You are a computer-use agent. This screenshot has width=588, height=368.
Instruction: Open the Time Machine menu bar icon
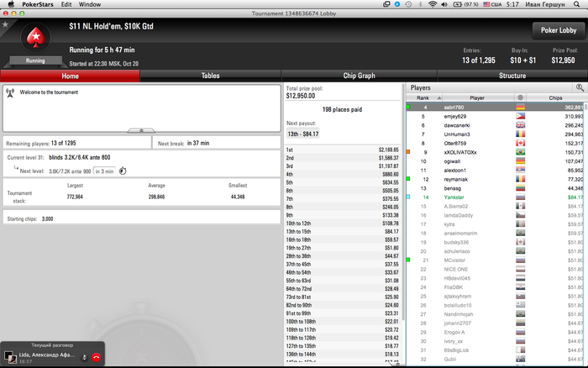[408, 4]
